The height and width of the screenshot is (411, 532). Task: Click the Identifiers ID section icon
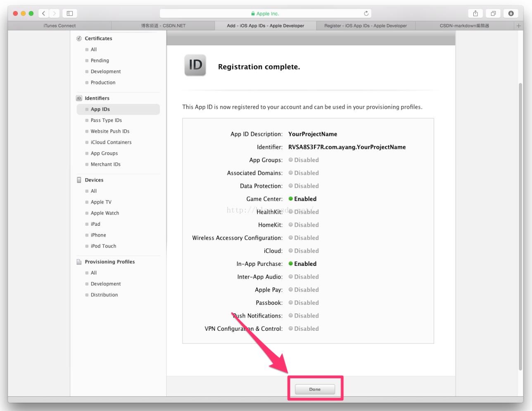[79, 98]
